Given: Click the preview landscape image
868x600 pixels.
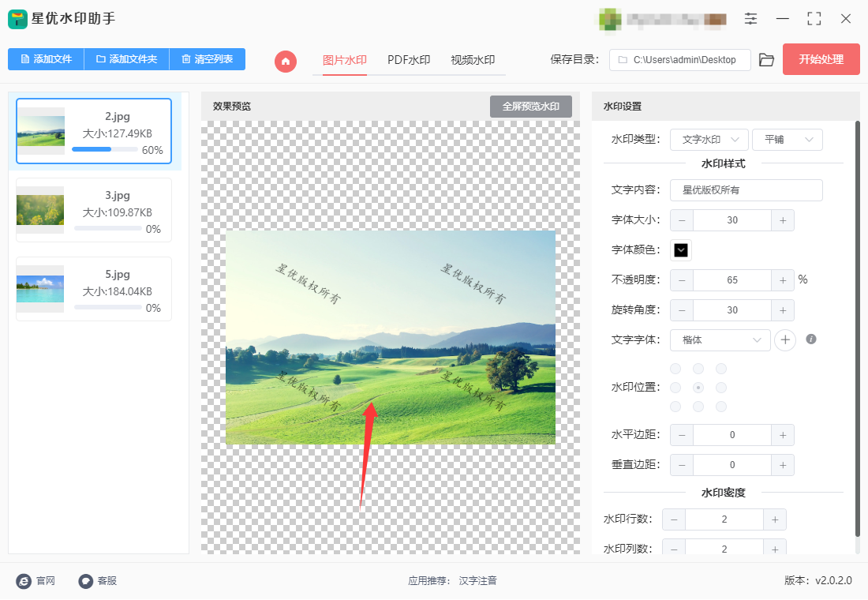Looking at the screenshot, I should [391, 337].
